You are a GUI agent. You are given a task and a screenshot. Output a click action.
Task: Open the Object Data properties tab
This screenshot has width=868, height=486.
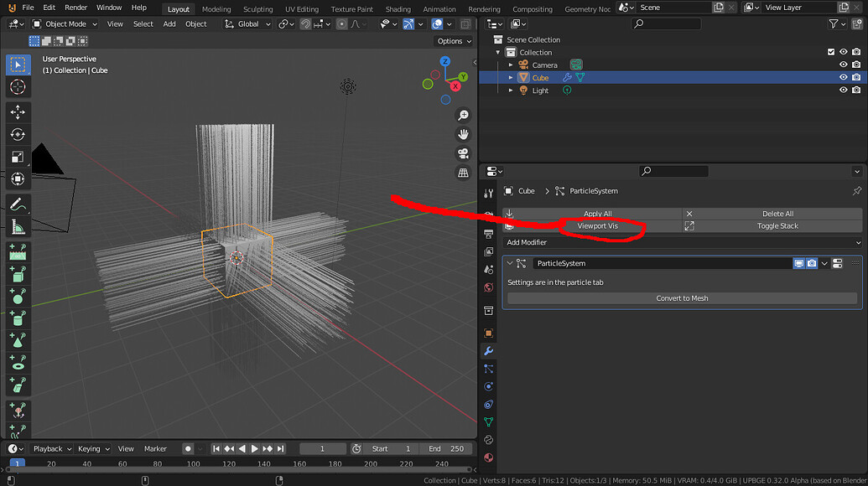pyautogui.click(x=488, y=421)
